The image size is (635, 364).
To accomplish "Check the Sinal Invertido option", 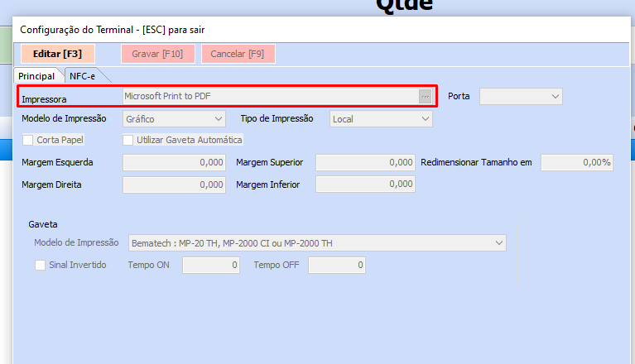I will [x=40, y=266].
